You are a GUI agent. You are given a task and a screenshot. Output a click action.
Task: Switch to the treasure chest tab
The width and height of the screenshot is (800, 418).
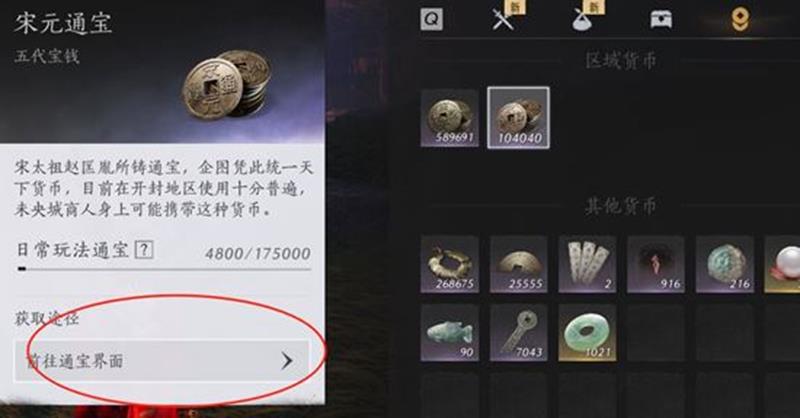coord(661,20)
